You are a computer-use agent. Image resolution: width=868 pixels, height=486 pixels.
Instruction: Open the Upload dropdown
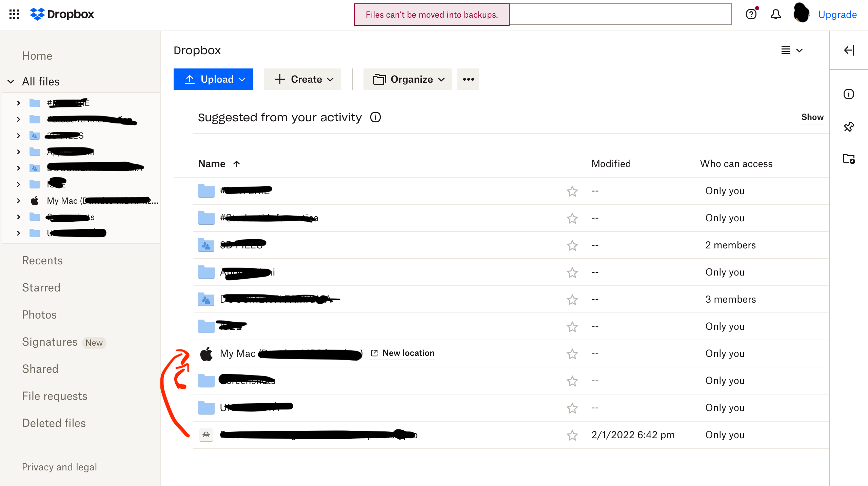[x=213, y=79]
